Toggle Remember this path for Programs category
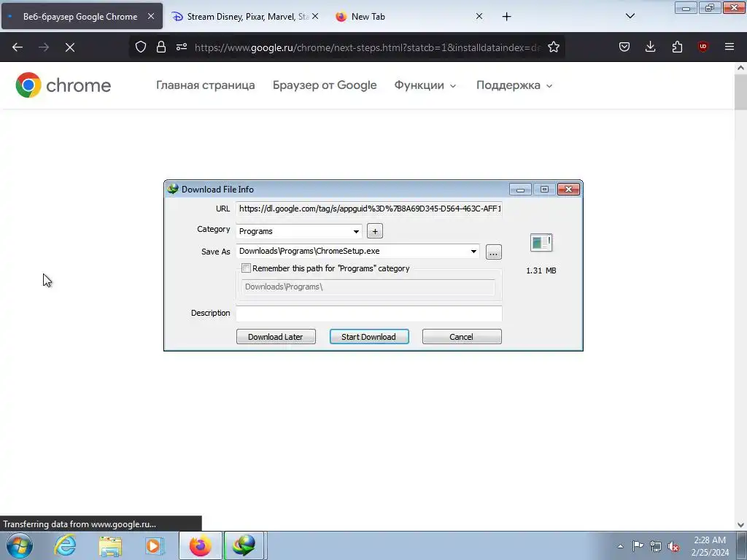This screenshot has height=560, width=747. pyautogui.click(x=247, y=268)
